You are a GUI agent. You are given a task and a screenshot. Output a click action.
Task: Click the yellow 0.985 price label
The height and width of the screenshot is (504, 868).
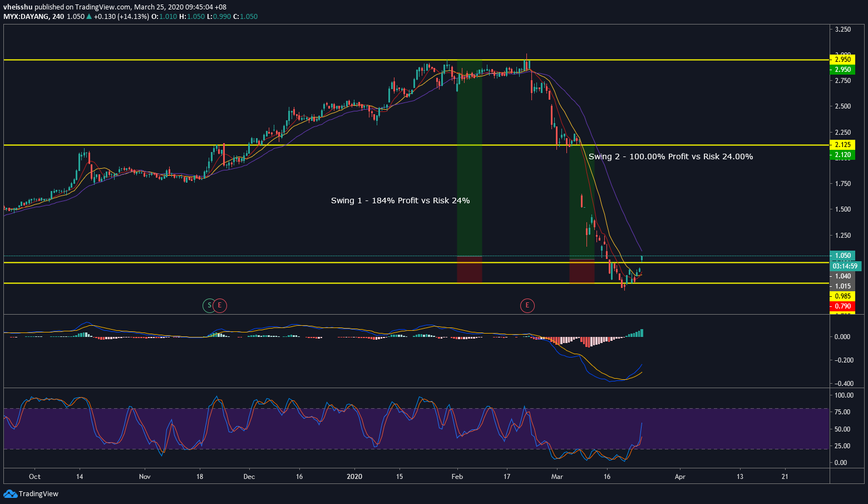[843, 296]
